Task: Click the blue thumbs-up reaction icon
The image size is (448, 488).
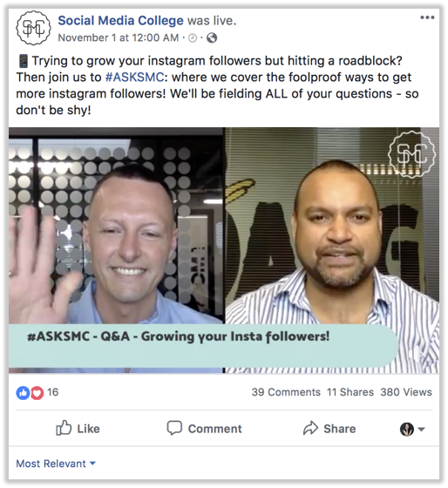Action: [23, 393]
